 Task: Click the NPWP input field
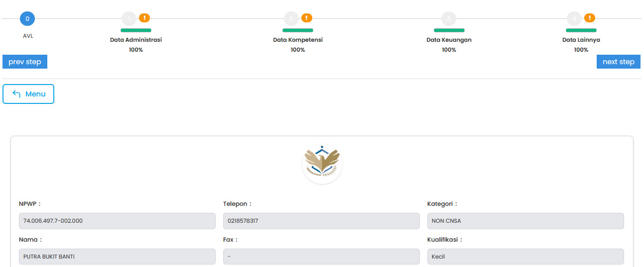(117, 221)
